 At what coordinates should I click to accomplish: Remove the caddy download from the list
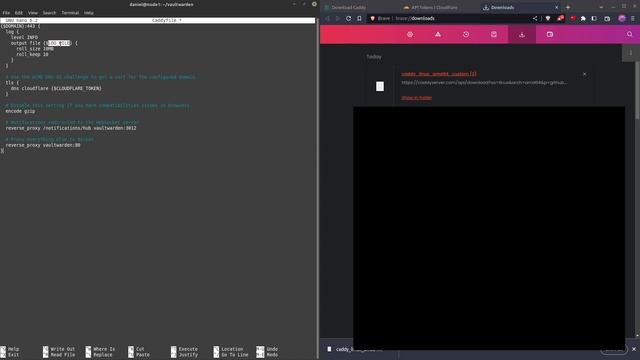584,74
